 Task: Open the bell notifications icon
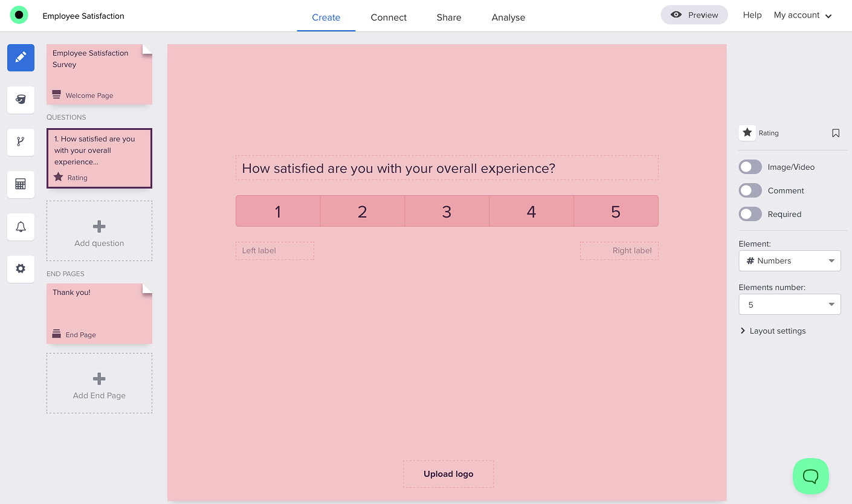(21, 227)
